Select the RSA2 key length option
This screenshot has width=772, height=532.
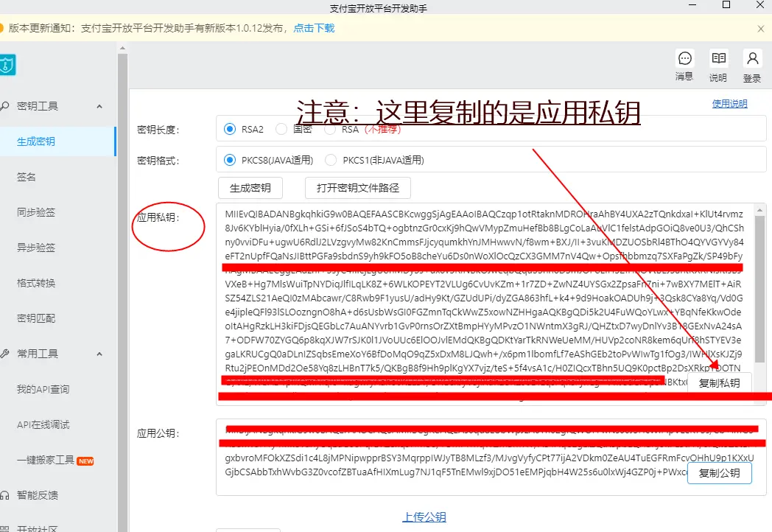pos(230,129)
